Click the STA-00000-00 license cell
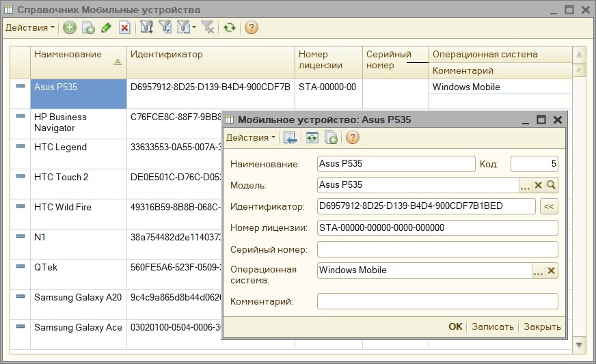596x364 pixels. [329, 94]
